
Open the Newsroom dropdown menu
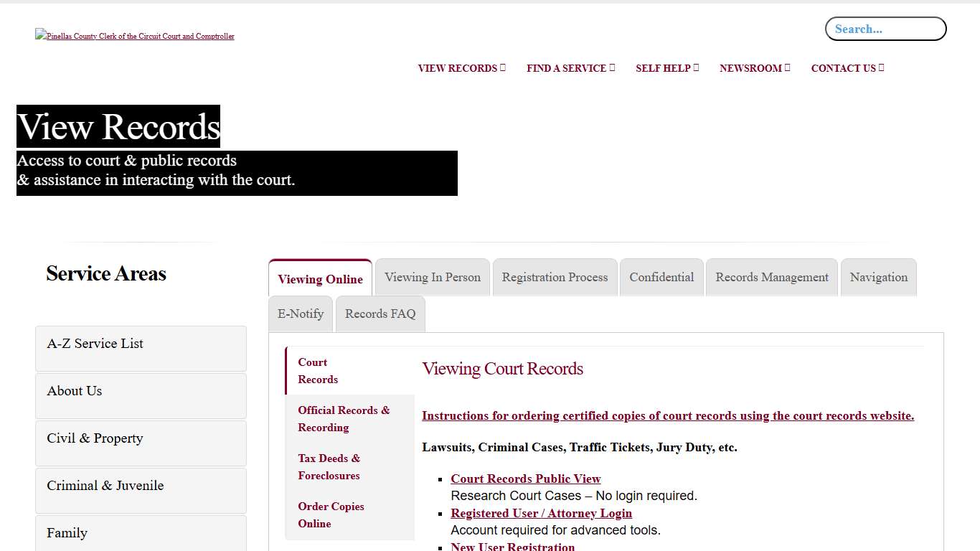click(x=754, y=68)
